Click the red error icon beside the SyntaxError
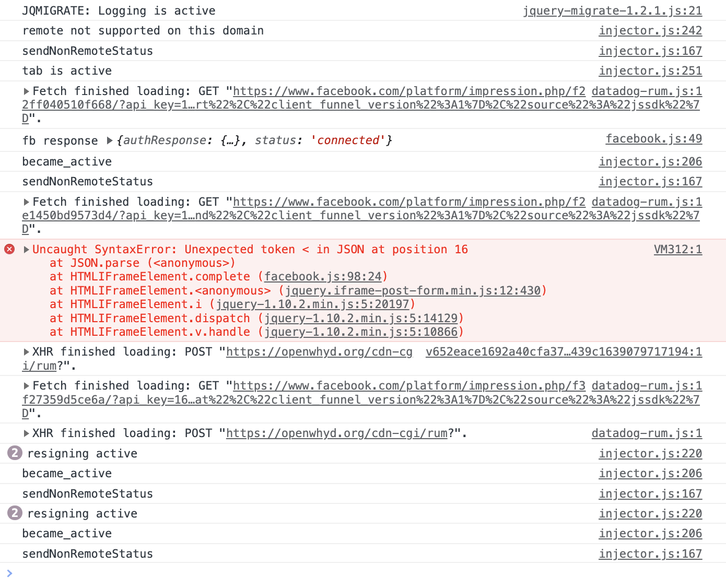Screen dimensions: 726x588 pos(9,249)
